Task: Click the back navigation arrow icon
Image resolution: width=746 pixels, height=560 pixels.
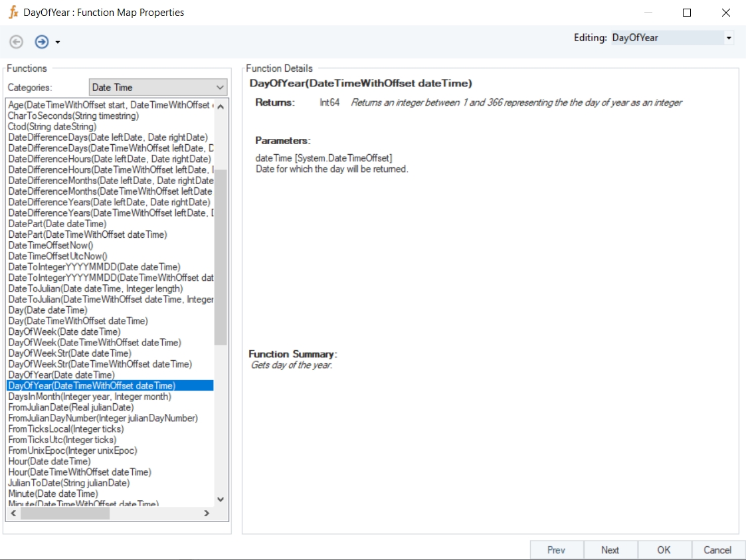Action: pyautogui.click(x=16, y=42)
